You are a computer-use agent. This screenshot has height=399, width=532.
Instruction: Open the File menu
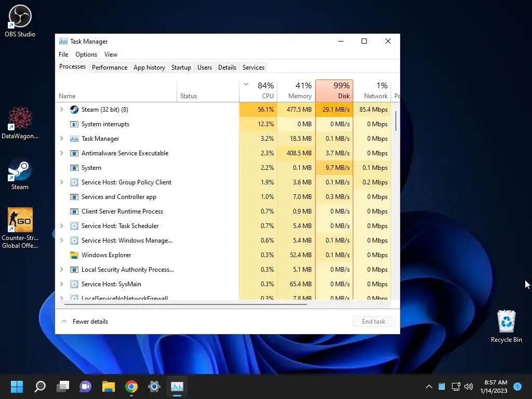tap(63, 55)
